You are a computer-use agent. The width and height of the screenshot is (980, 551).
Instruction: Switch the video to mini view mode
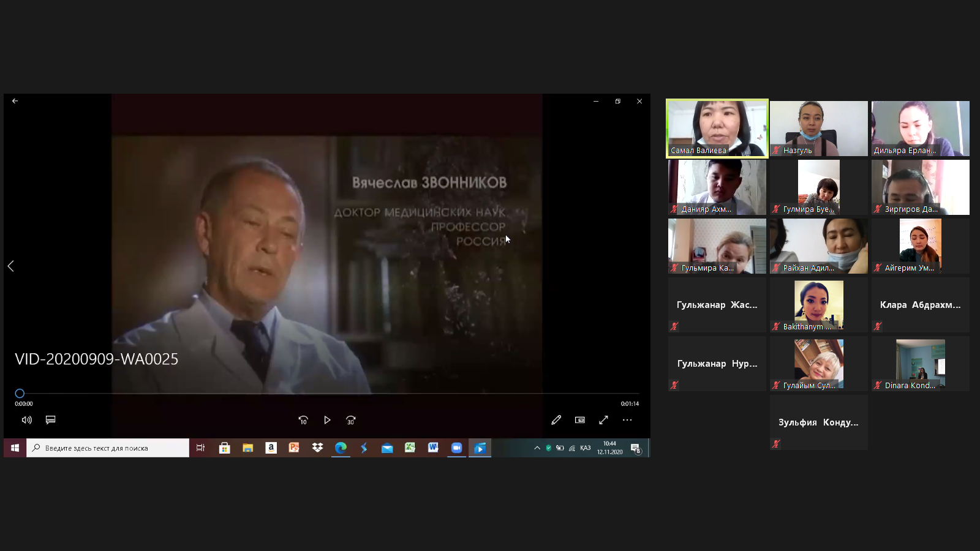click(x=580, y=420)
